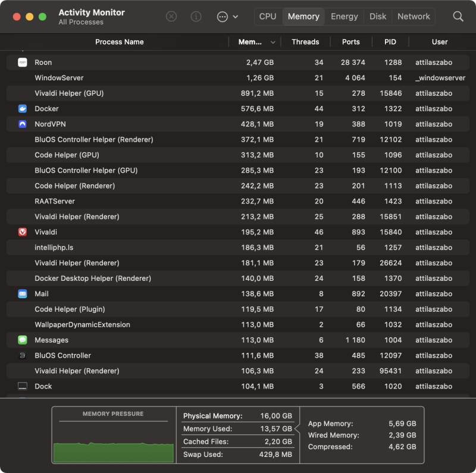Viewport: 476px width, 473px height.
Task: Click the search magnifier icon
Action: [458, 17]
